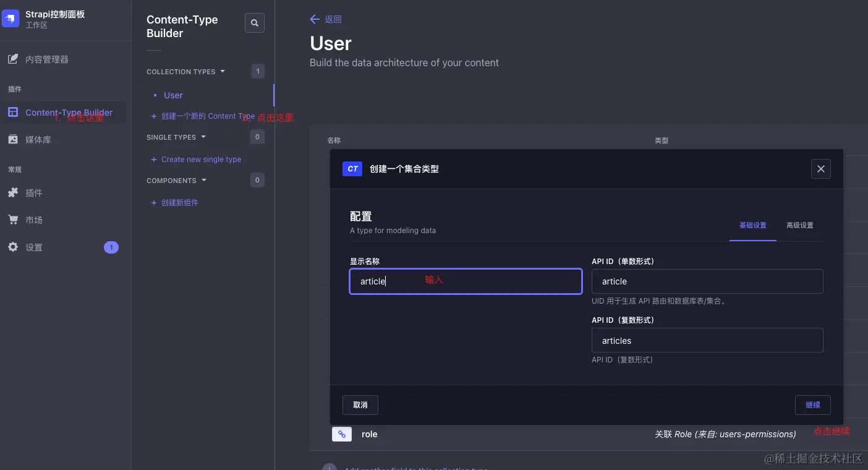Collapse the SINGLE TYPES section
This screenshot has height=470, width=868.
click(176, 137)
